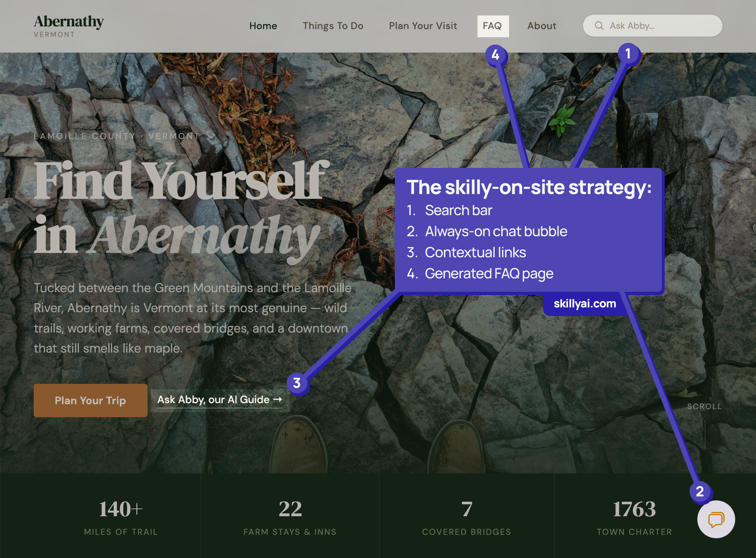Click the purple number 2 marker

pyautogui.click(x=700, y=491)
